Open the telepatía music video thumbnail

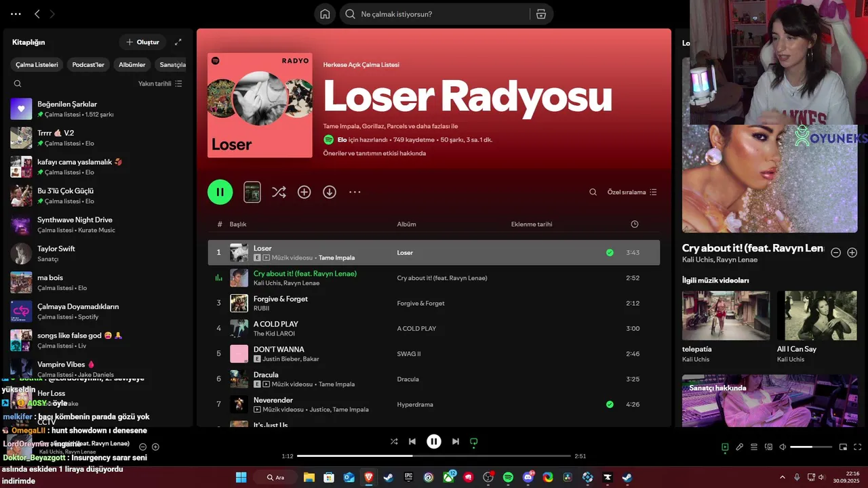(726, 316)
